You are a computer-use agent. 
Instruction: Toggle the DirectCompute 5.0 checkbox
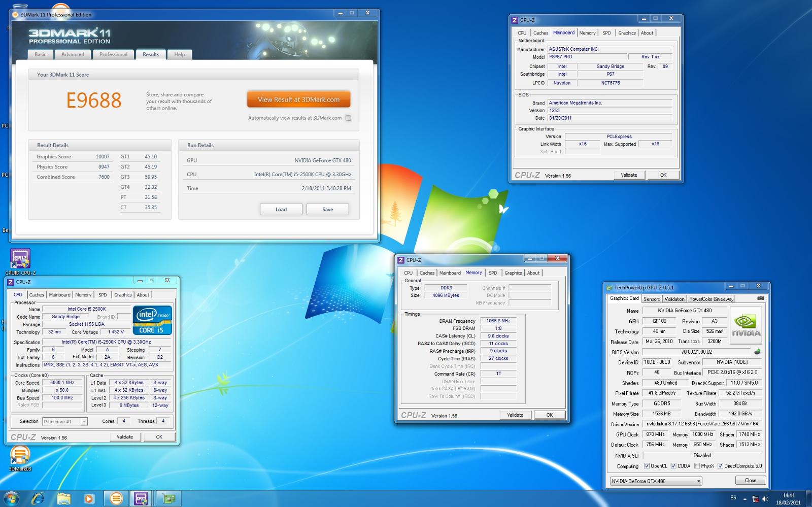tap(720, 466)
